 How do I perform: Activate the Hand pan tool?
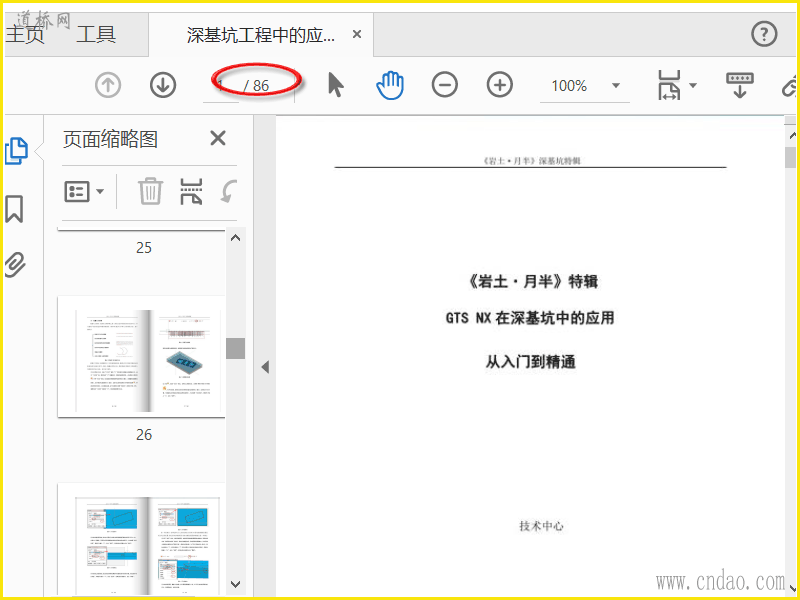(x=390, y=85)
